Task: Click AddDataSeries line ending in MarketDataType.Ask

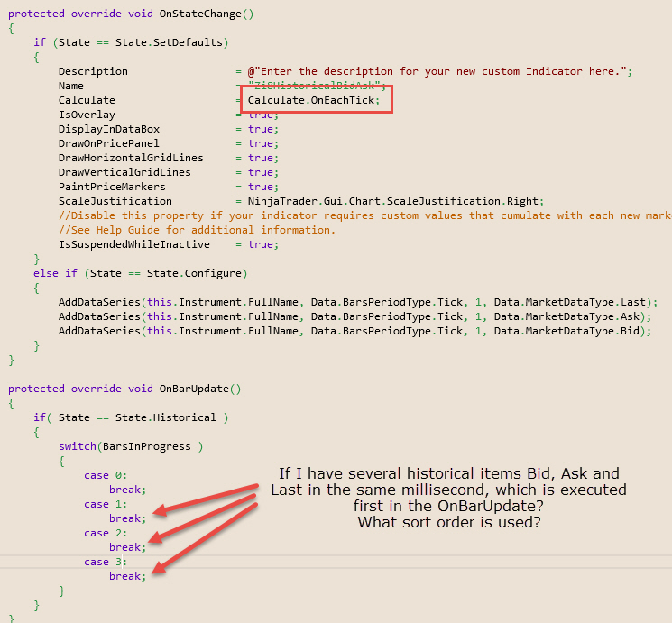Action: point(354,316)
